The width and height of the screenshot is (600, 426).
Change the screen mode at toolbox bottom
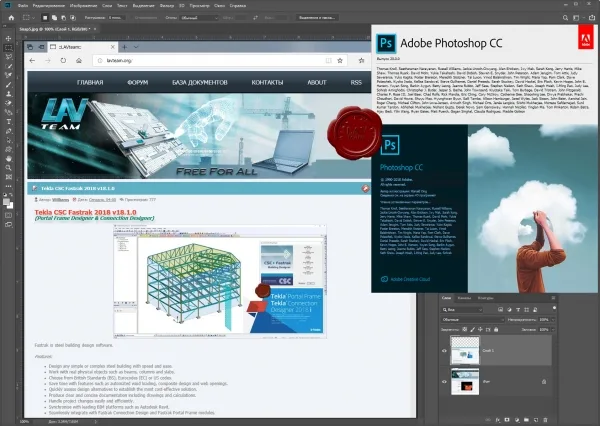tap(8, 225)
